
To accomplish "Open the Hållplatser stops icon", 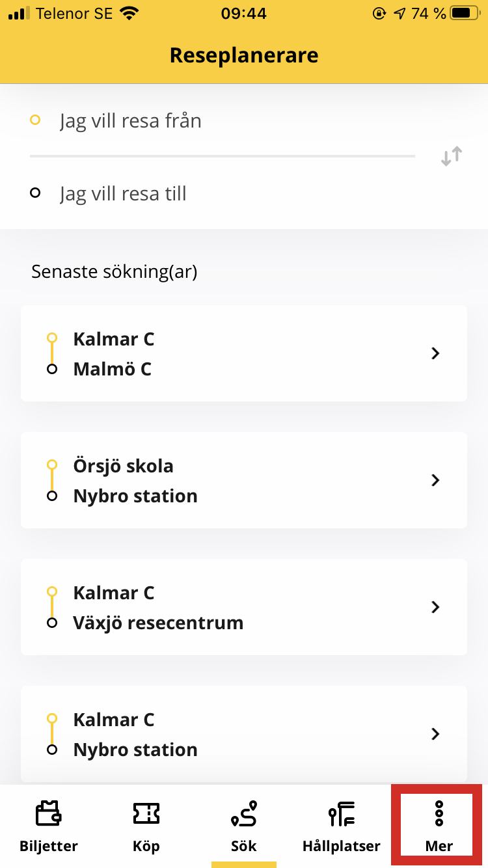I will (341, 813).
